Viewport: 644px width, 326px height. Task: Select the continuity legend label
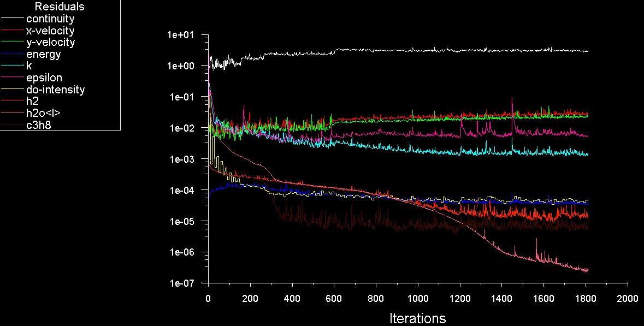pos(50,19)
